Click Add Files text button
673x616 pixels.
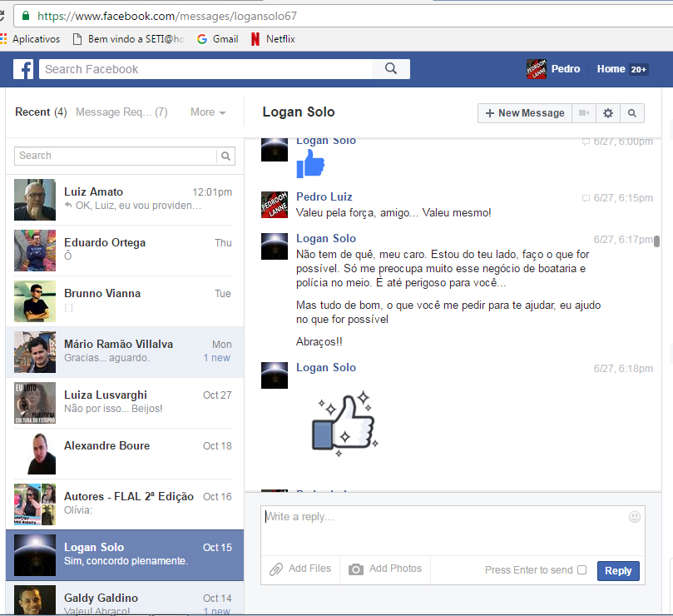click(309, 569)
